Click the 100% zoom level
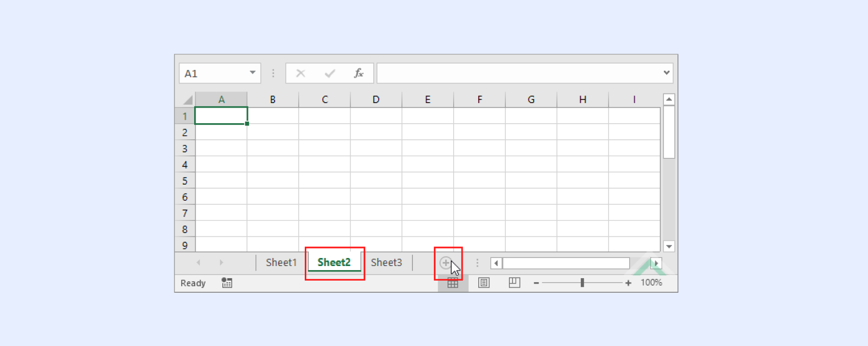Screen dimensions: 868x346 tap(651, 283)
